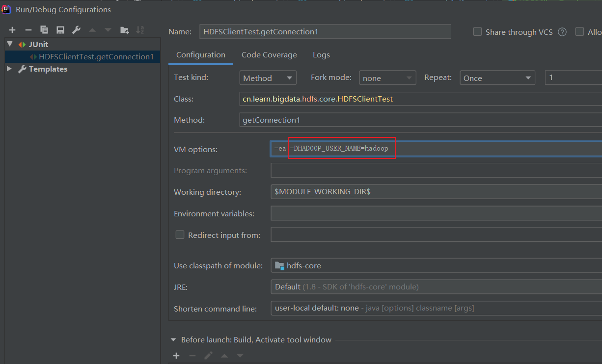Viewport: 602px width, 364px height.
Task: Click the IntelliJ icon in title bar
Action: pos(6,9)
